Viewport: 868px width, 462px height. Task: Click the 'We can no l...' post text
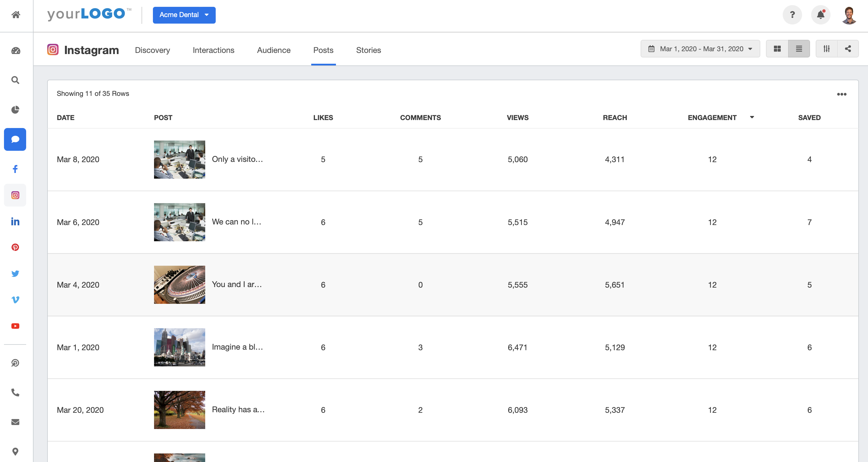coord(237,222)
